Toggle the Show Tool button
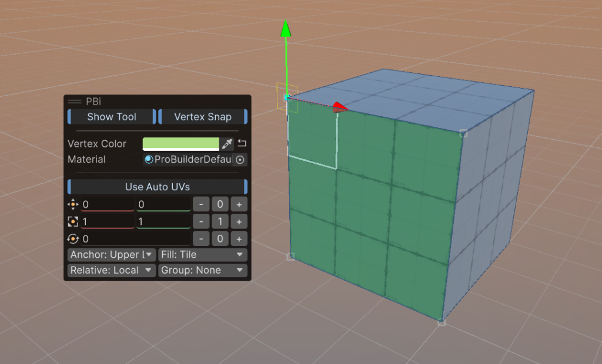 pos(112,117)
